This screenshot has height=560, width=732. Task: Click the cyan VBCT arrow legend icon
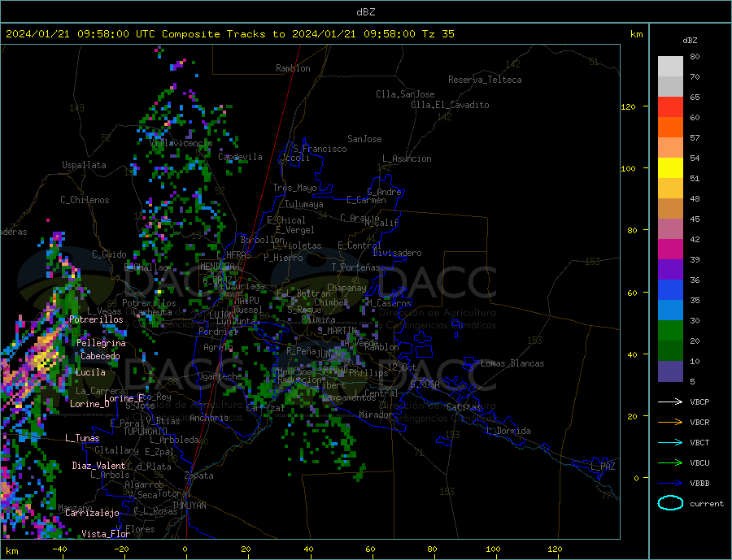point(670,442)
